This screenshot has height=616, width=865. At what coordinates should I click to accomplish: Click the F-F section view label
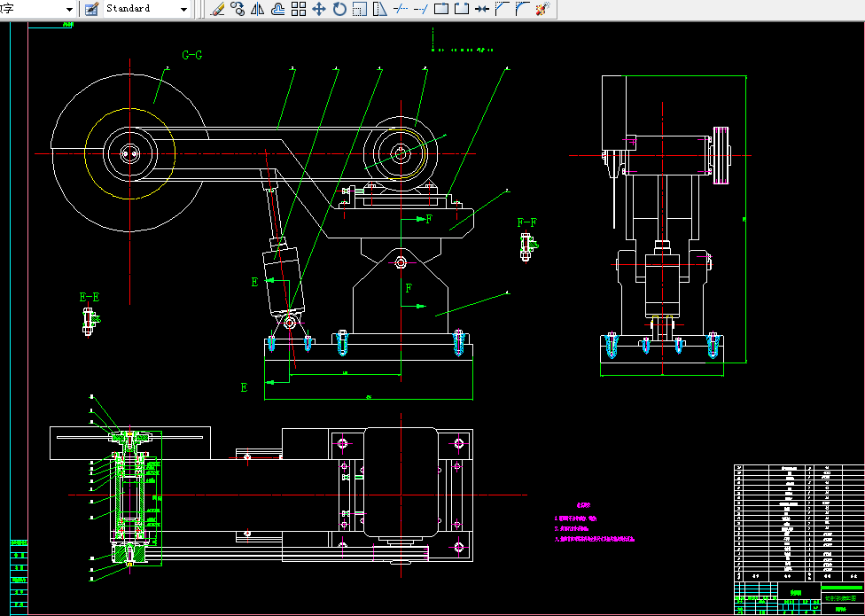tap(526, 222)
